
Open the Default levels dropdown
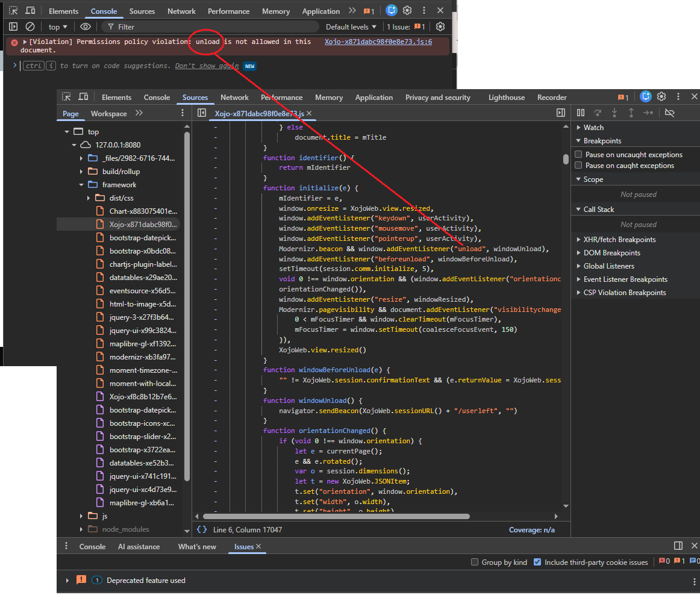[351, 26]
